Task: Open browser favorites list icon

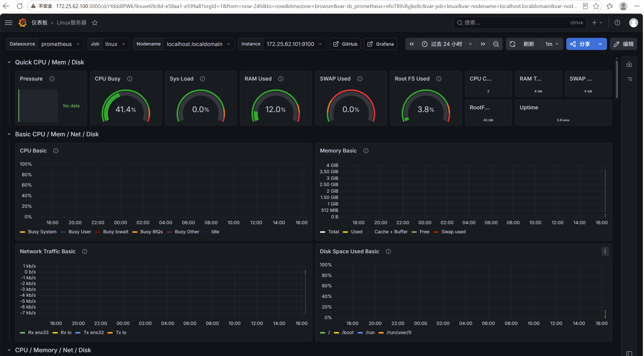Action: click(610, 6)
